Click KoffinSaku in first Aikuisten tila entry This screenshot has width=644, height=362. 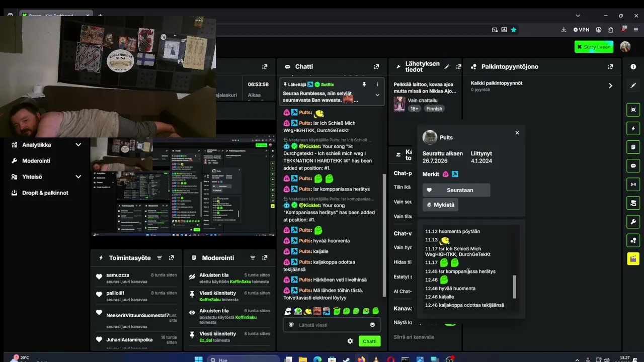[x=240, y=282]
